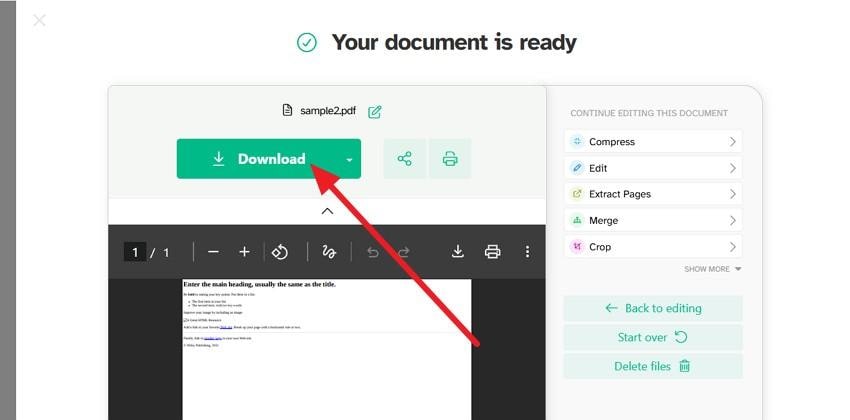The image size is (850, 420).
Task: Zoom in with the plus icon
Action: click(x=244, y=252)
